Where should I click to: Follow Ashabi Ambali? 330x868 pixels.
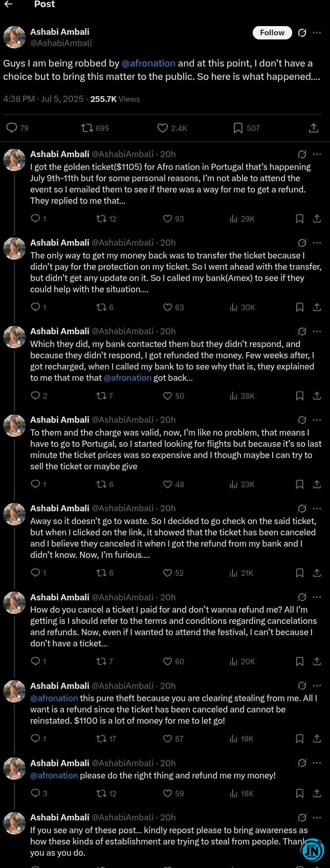click(272, 33)
